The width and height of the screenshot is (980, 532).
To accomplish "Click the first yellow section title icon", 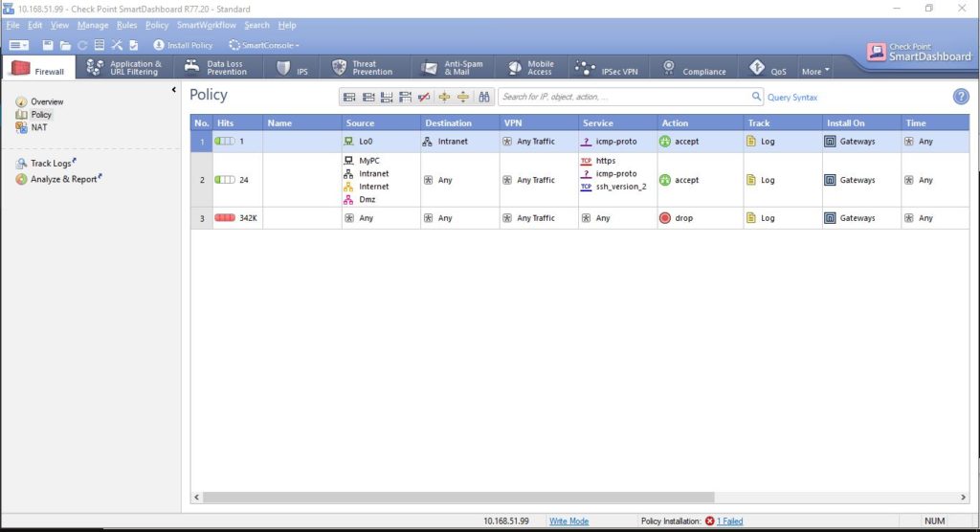I will [444, 97].
